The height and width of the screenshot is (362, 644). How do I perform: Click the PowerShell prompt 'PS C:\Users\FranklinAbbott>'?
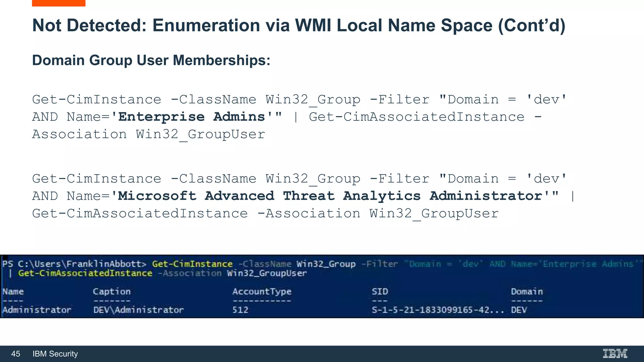click(75, 264)
